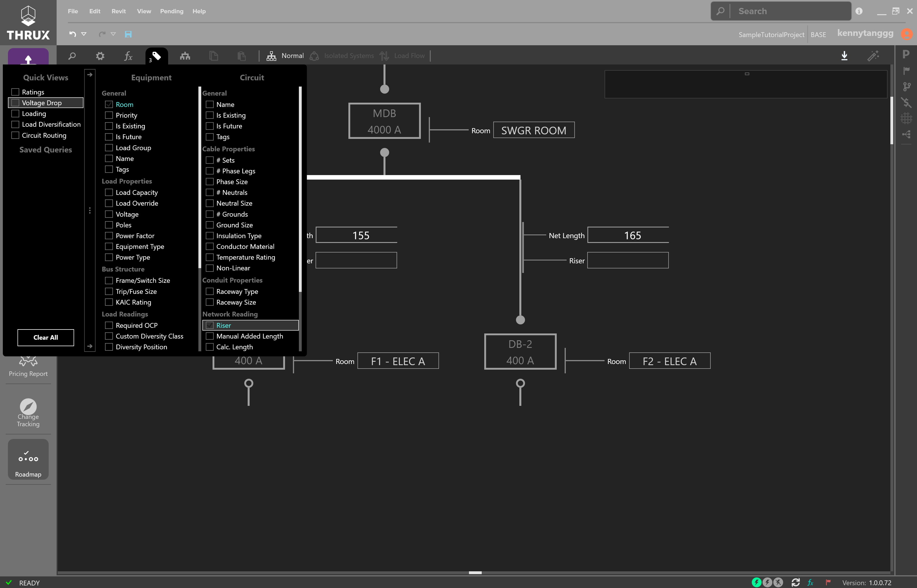917x588 pixels.
Task: Click the canvas vertical scrollbar thumb
Action: click(x=892, y=120)
